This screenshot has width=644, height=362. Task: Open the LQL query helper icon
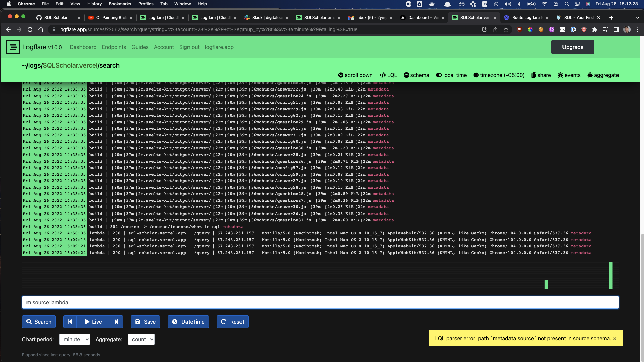point(383,75)
